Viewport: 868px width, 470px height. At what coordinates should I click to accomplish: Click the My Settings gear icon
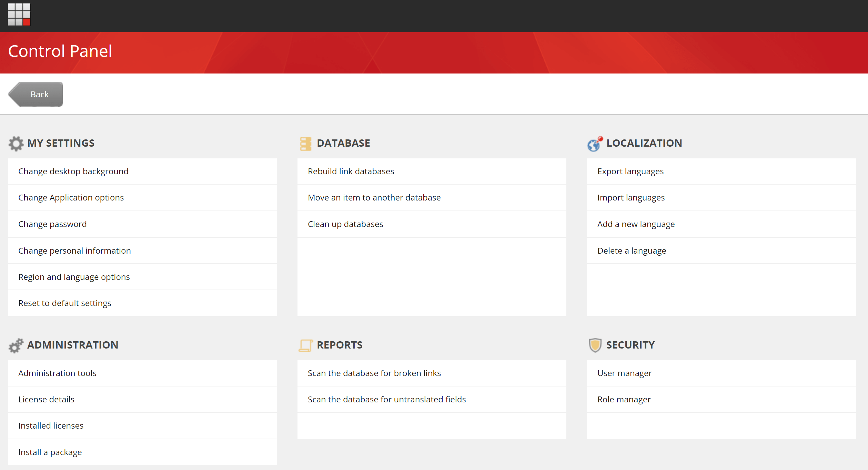pos(16,144)
